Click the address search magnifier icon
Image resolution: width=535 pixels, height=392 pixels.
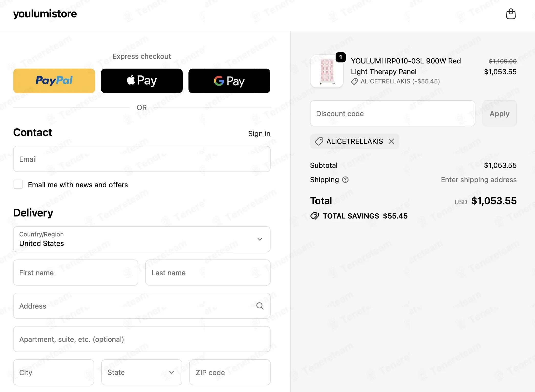pyautogui.click(x=260, y=306)
